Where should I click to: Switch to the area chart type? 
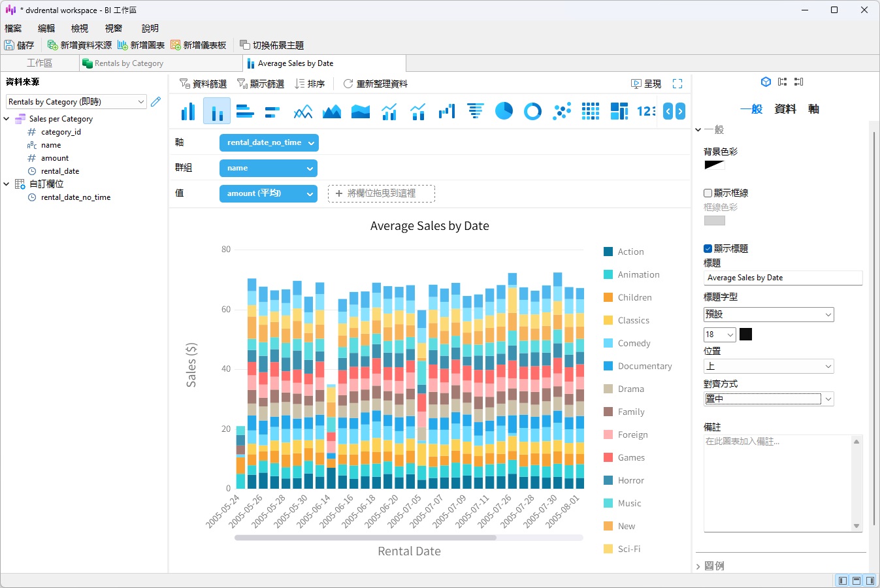(x=332, y=111)
